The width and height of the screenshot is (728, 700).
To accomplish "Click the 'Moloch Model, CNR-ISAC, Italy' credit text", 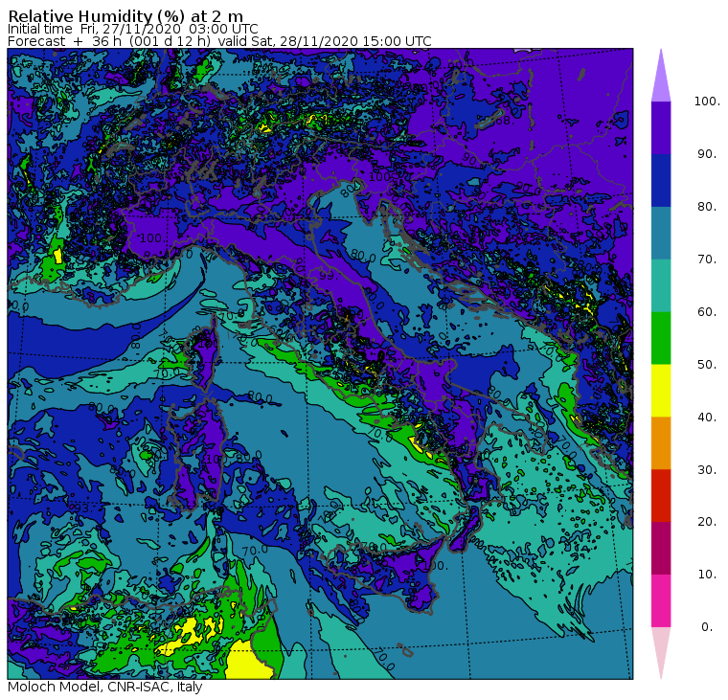I will pos(105,687).
